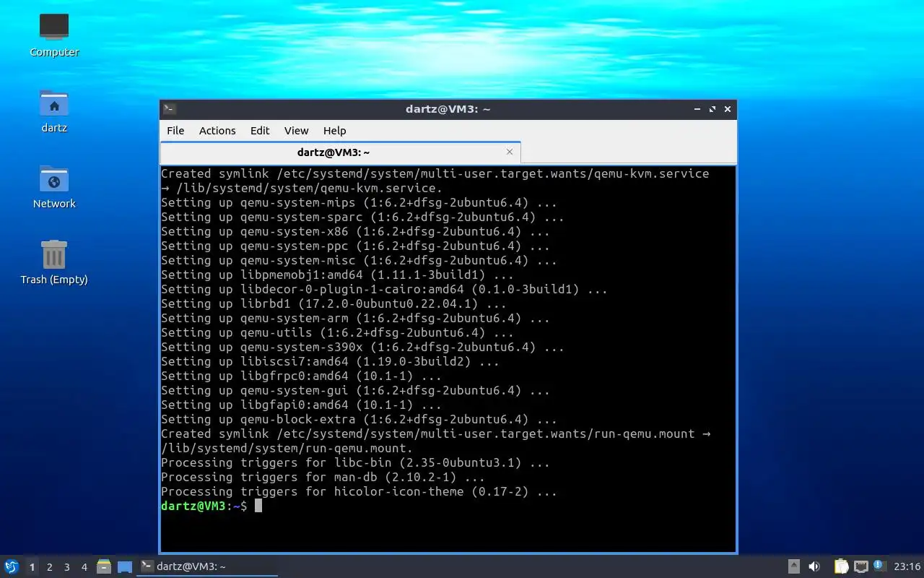924x578 pixels.
Task: Open the terminal File menu
Action: click(175, 130)
